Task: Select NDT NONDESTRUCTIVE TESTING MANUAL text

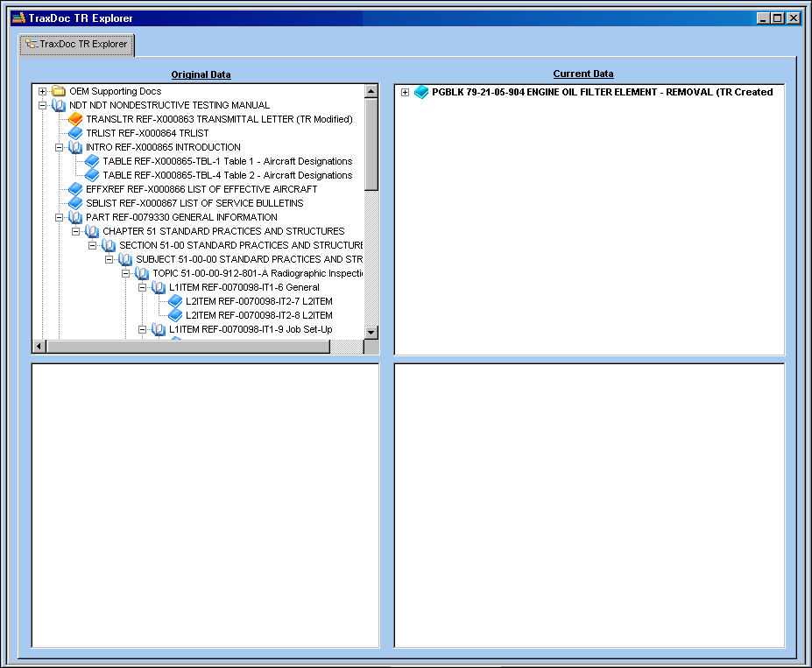Action: [169, 105]
